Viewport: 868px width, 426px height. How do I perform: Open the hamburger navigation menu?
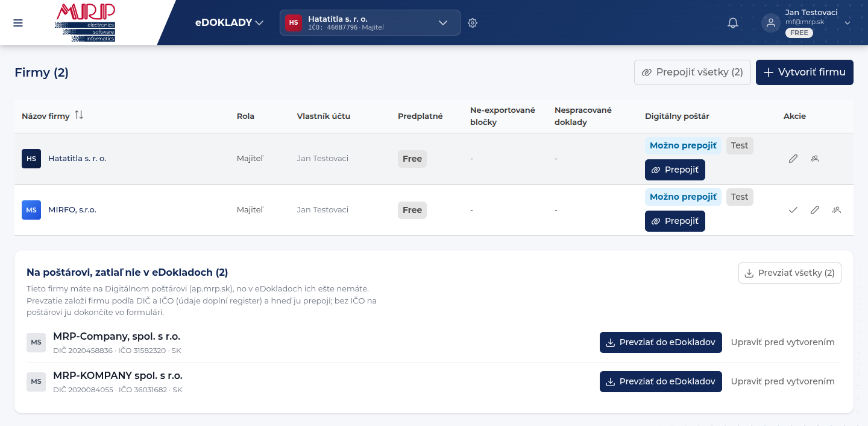(18, 23)
